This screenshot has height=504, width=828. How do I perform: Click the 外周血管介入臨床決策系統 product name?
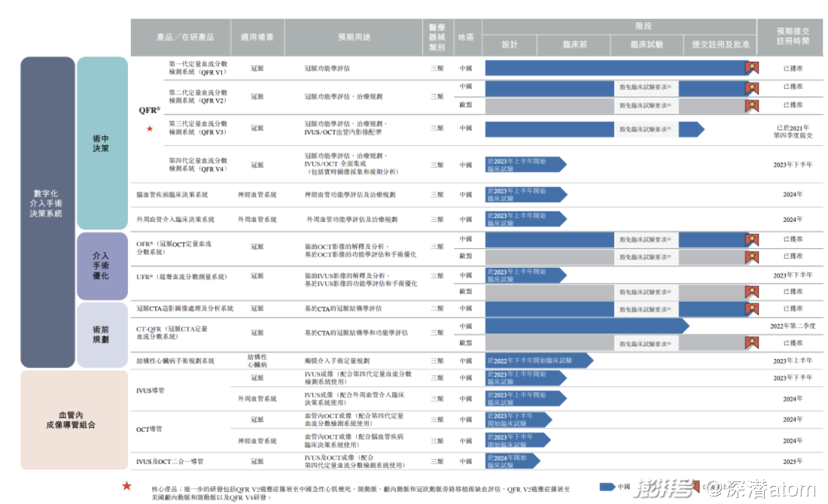175,220
